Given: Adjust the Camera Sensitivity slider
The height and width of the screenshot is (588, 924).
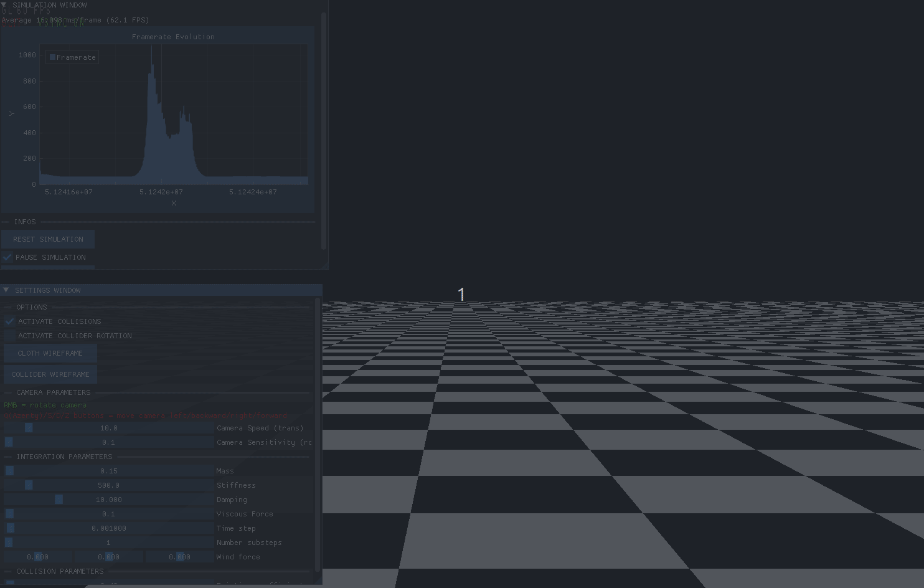Looking at the screenshot, I should pos(109,442).
